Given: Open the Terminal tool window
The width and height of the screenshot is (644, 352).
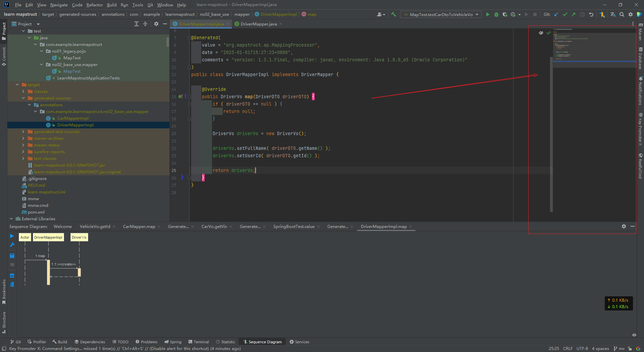Looking at the screenshot, I should click(x=199, y=342).
